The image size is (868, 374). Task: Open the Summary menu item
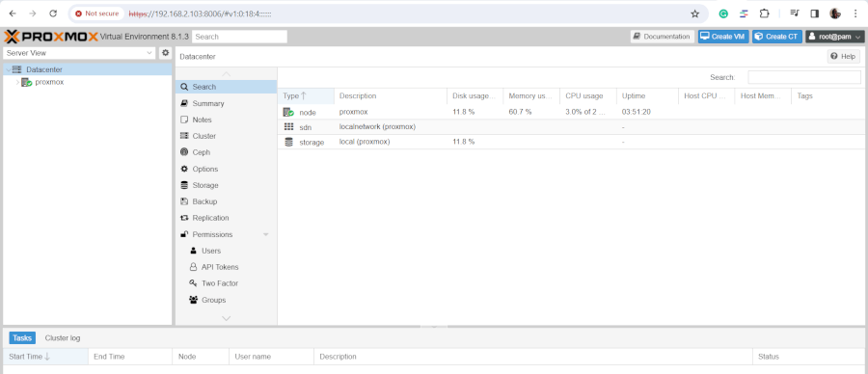point(226,103)
